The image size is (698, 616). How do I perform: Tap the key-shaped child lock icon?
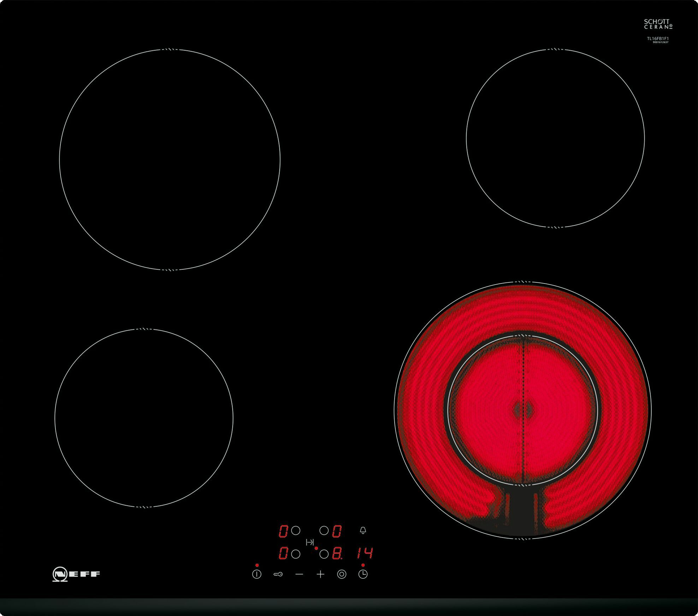278,574
